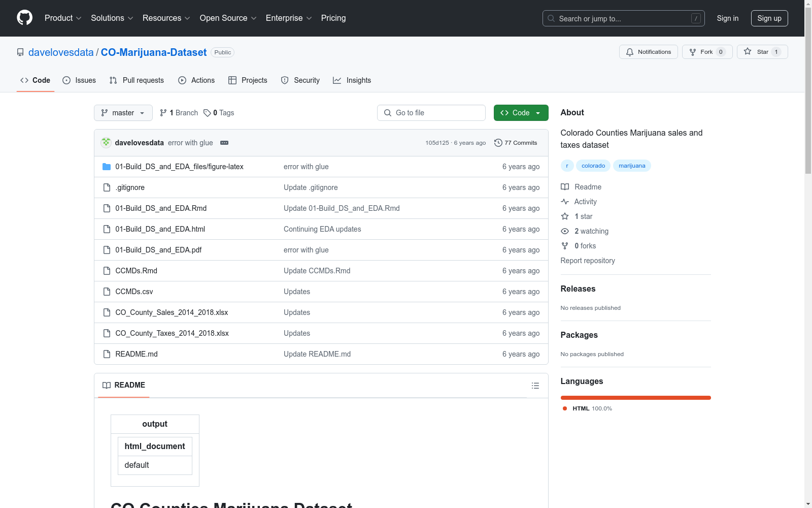Click the HTML language bar
This screenshot has width=812, height=508.
point(635,398)
